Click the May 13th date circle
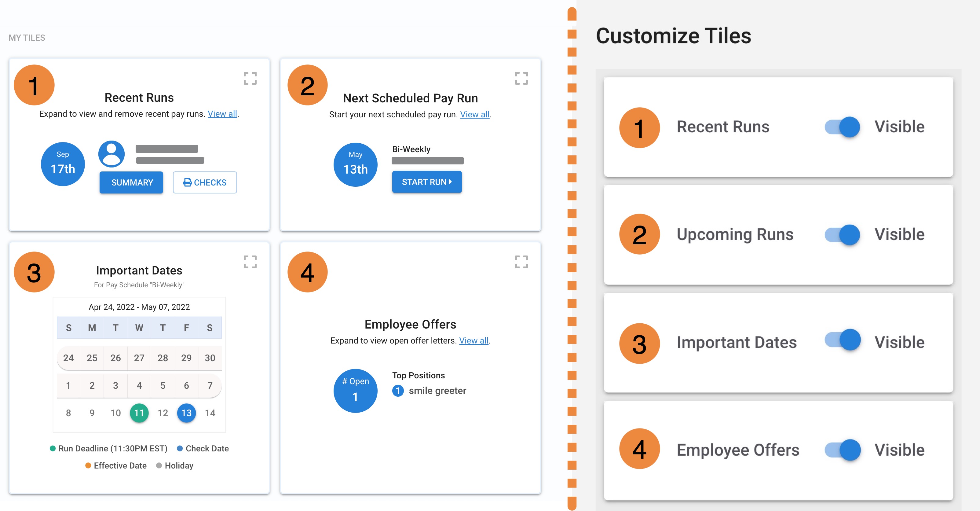The height and width of the screenshot is (511, 980). pyautogui.click(x=355, y=165)
